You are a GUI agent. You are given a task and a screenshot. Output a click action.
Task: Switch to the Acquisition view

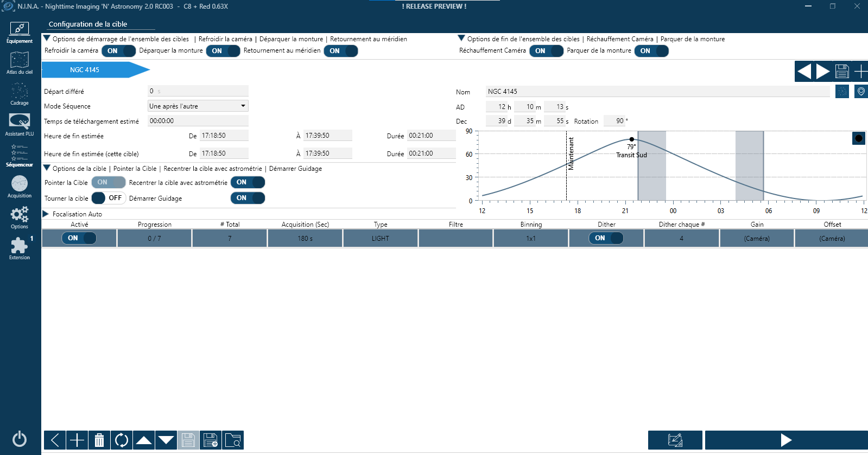[20, 187]
